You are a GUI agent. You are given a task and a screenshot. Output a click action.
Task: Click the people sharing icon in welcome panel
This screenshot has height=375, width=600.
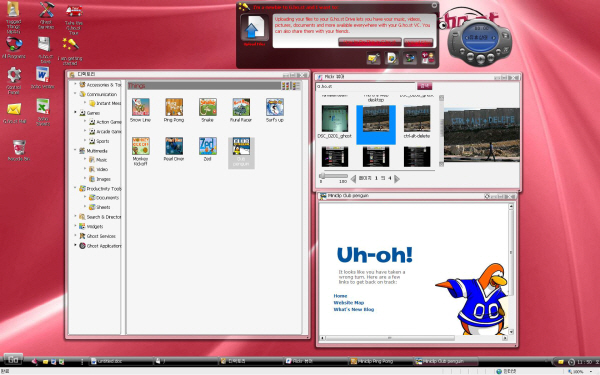coord(410,58)
